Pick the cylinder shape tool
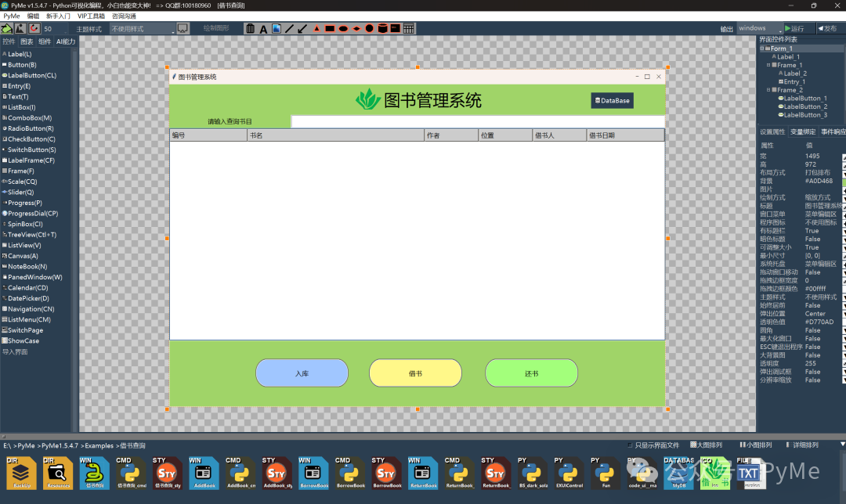 pos(382,29)
